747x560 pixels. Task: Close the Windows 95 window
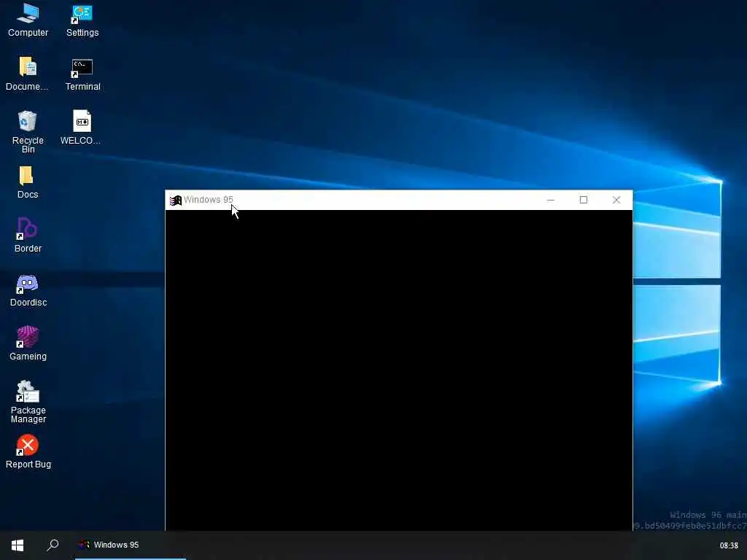[616, 200]
